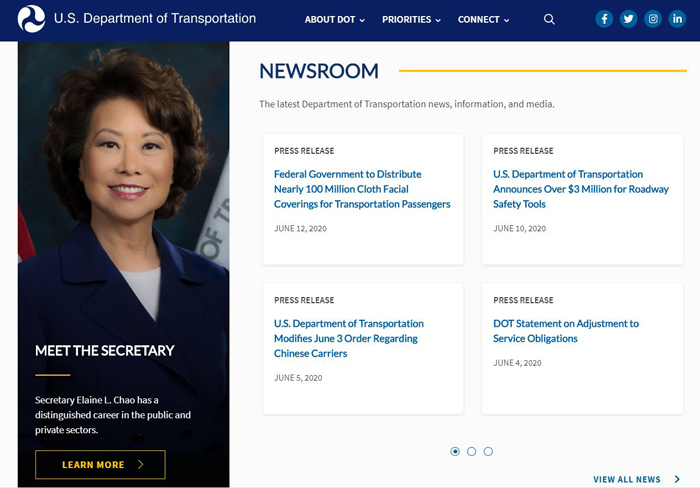Click the June 10, 2020 date
This screenshot has height=488, width=700.
(x=519, y=229)
